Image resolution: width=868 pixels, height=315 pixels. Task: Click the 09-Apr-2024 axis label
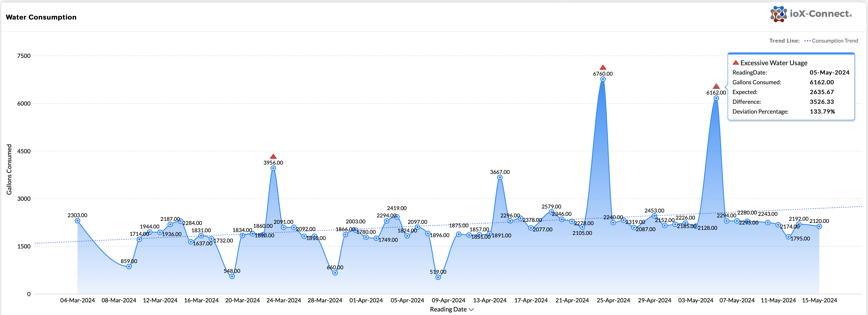pyautogui.click(x=448, y=300)
